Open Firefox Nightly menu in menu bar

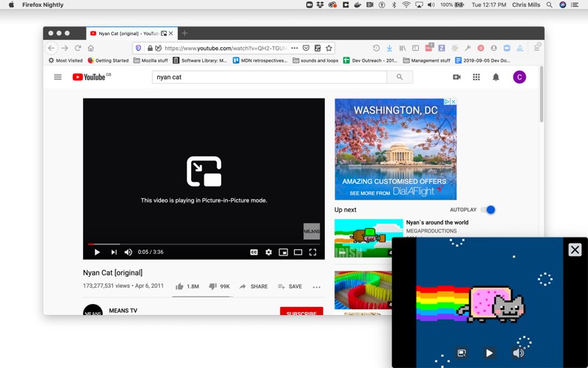(x=43, y=4)
